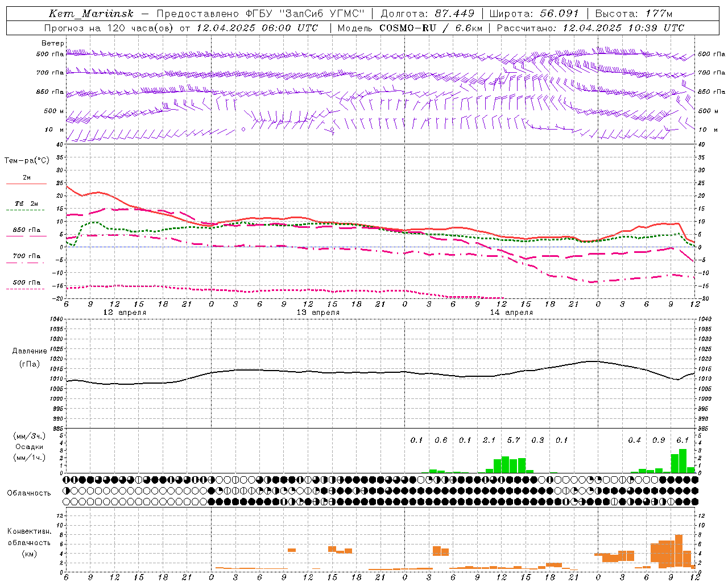Click the 2м temperature legend entry

click(27, 178)
